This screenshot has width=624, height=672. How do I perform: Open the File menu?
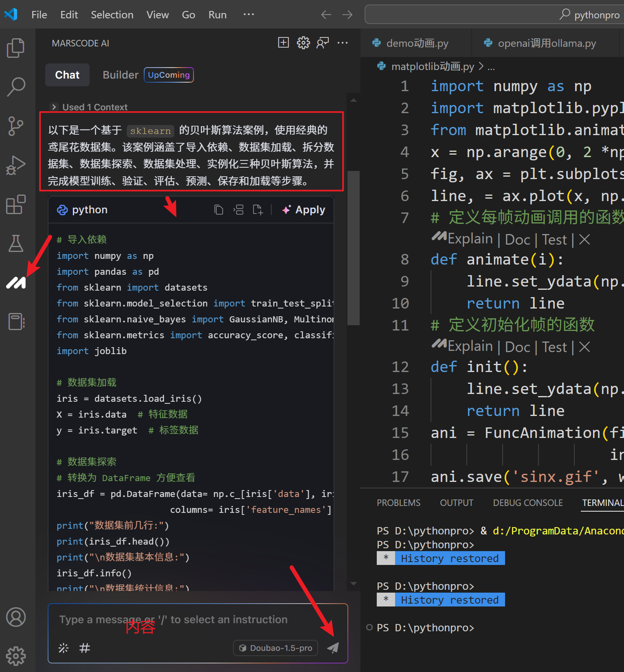point(39,15)
